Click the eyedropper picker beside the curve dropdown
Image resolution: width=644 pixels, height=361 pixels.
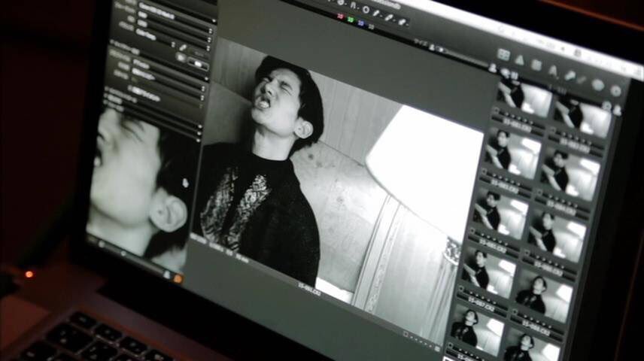[x=182, y=48]
